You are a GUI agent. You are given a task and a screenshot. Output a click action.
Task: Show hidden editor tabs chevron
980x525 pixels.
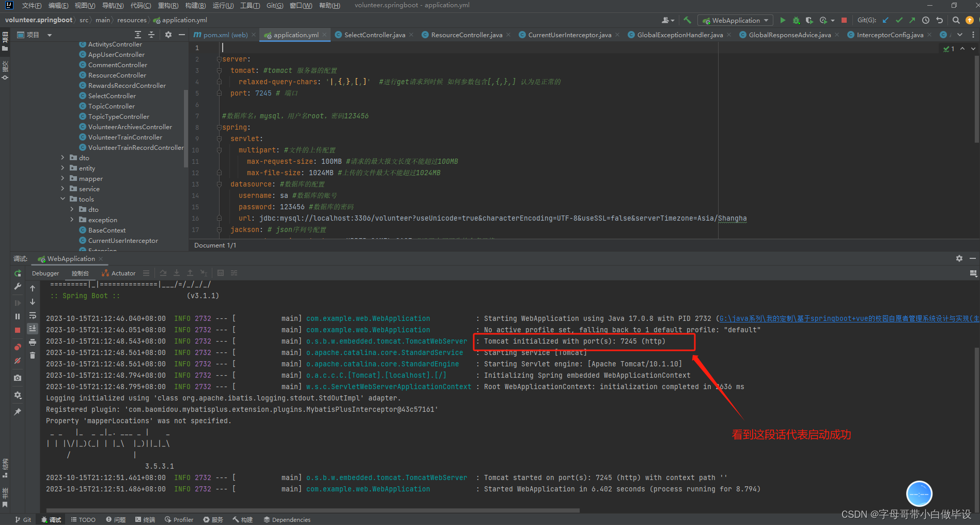point(960,35)
